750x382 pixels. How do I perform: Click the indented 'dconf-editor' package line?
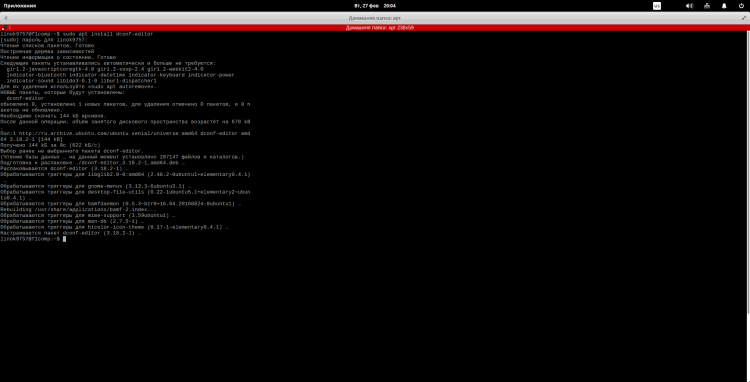[25, 98]
